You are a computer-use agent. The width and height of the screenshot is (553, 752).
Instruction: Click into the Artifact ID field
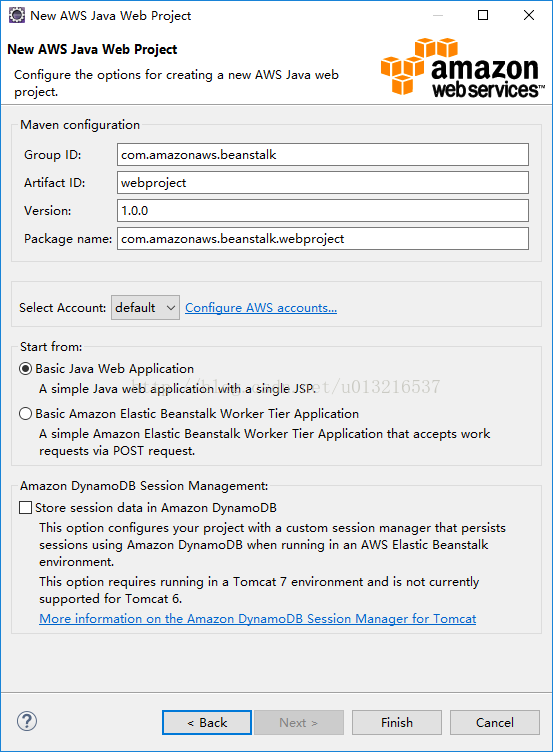[x=323, y=183]
